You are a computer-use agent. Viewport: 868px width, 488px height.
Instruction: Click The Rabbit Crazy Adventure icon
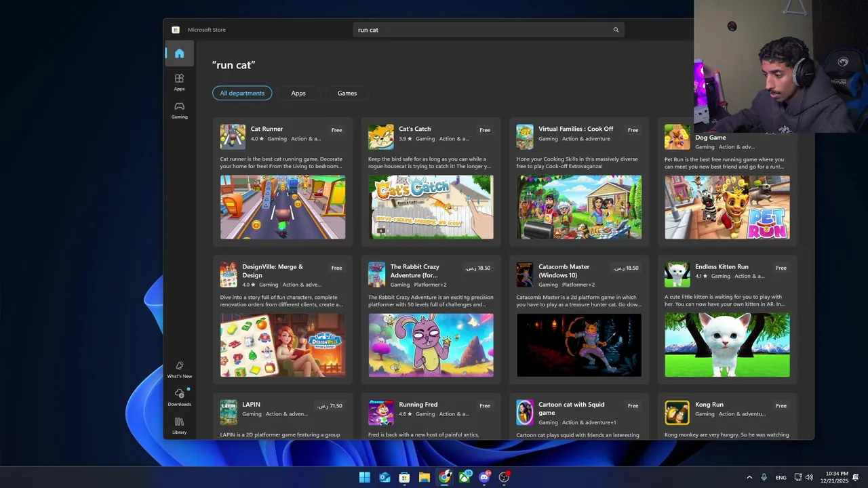click(x=376, y=274)
